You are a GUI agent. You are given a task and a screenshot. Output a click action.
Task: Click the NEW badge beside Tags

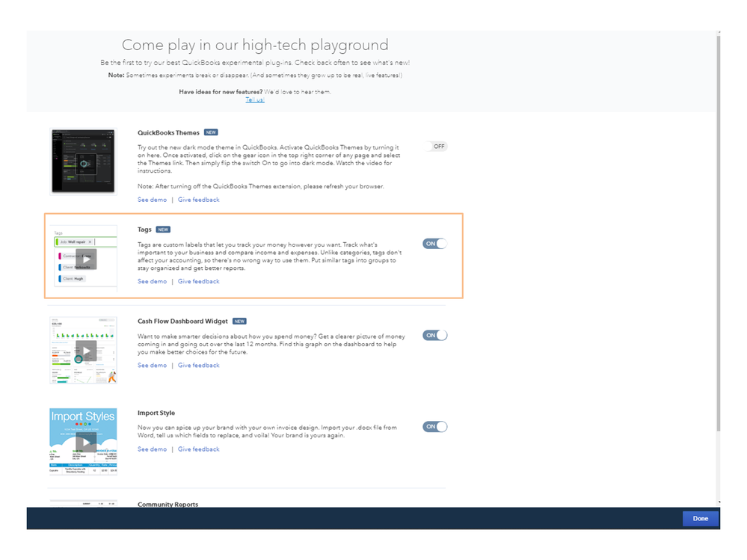tap(163, 230)
